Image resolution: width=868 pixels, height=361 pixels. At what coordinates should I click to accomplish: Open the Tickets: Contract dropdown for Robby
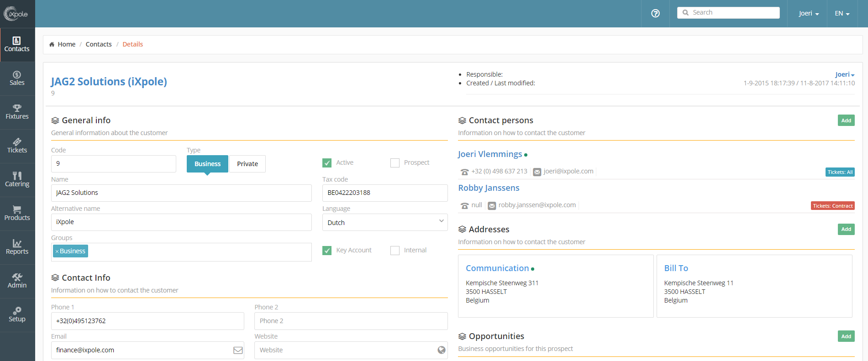tap(833, 206)
